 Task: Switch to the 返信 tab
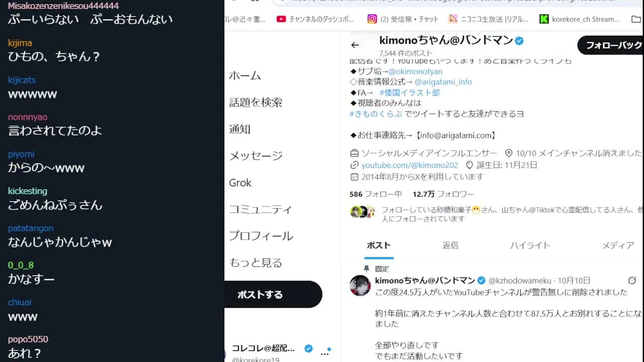(450, 245)
